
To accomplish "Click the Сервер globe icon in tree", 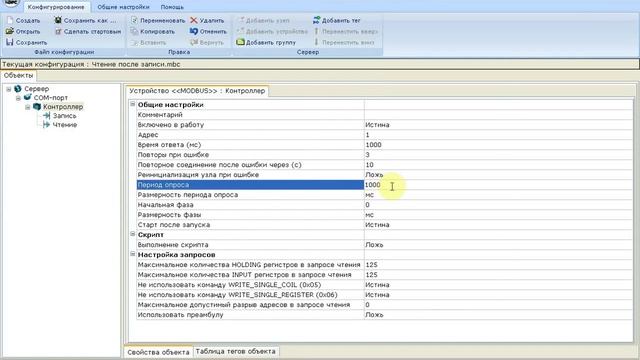I will coord(18,89).
